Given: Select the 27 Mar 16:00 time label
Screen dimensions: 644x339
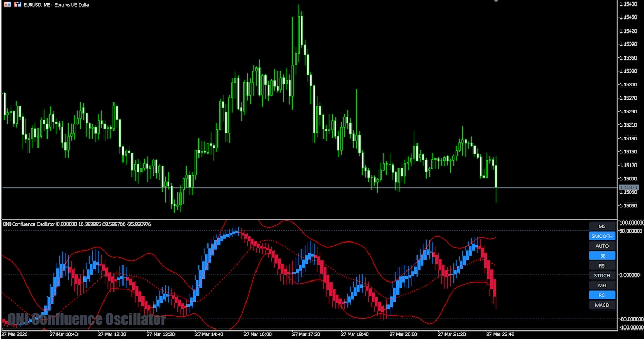Looking at the screenshot, I should (x=258, y=334).
